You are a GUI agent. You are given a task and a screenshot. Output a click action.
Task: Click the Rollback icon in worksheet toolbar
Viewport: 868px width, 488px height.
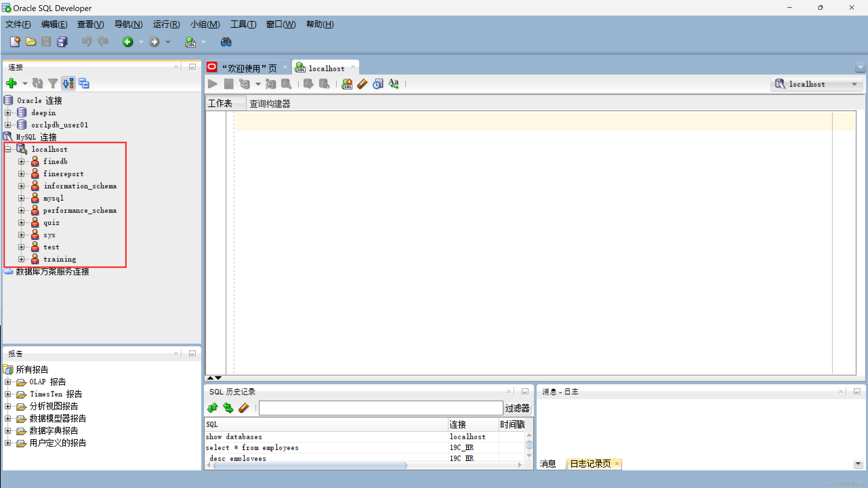(324, 84)
